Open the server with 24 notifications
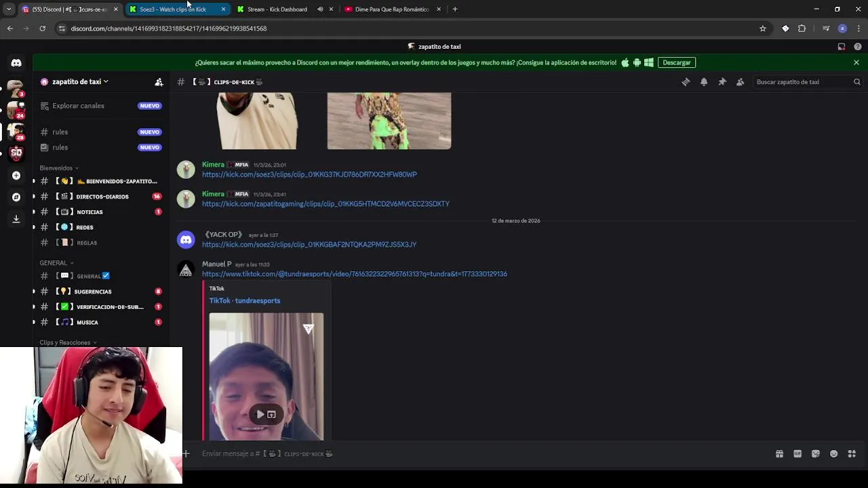This screenshot has height=488, width=868. click(16, 110)
